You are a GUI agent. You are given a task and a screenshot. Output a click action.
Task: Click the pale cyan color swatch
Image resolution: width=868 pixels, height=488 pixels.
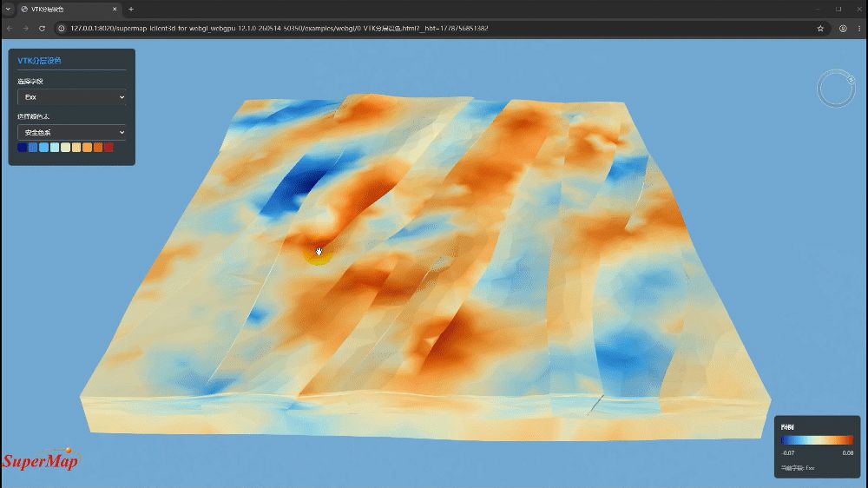55,148
